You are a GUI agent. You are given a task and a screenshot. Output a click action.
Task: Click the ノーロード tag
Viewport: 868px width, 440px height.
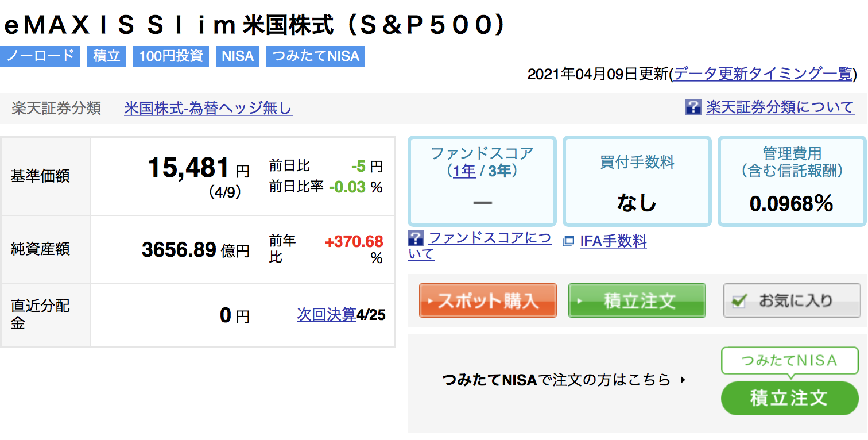click(40, 56)
